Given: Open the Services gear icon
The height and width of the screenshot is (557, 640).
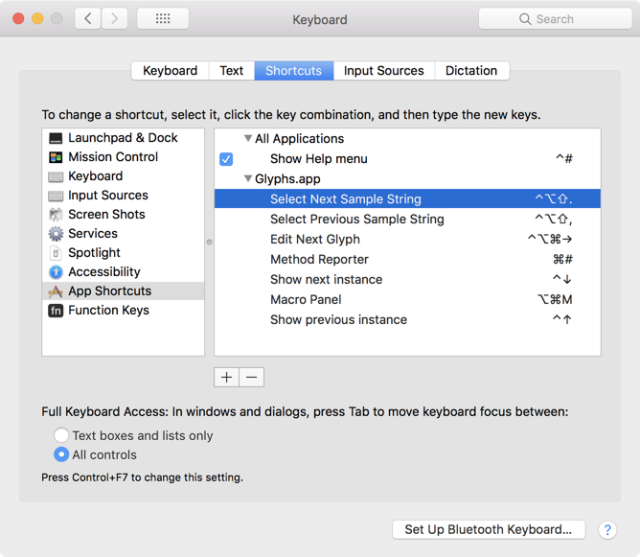Looking at the screenshot, I should click(x=56, y=234).
